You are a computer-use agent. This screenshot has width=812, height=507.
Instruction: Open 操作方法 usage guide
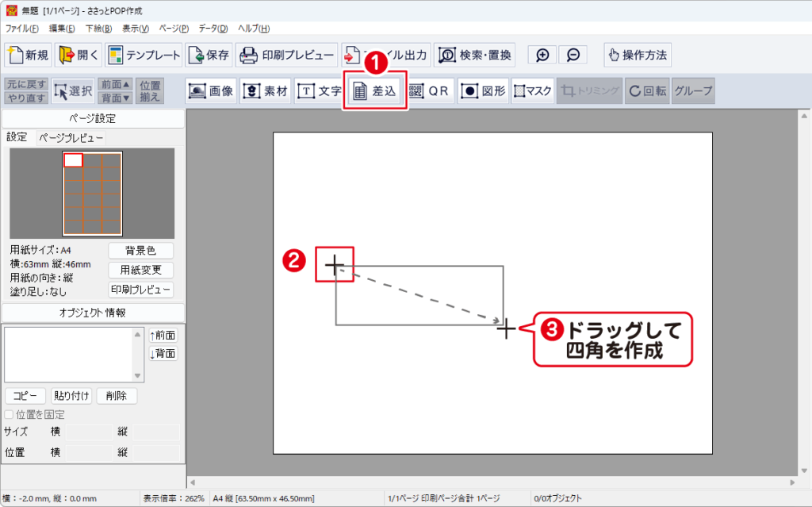click(637, 56)
